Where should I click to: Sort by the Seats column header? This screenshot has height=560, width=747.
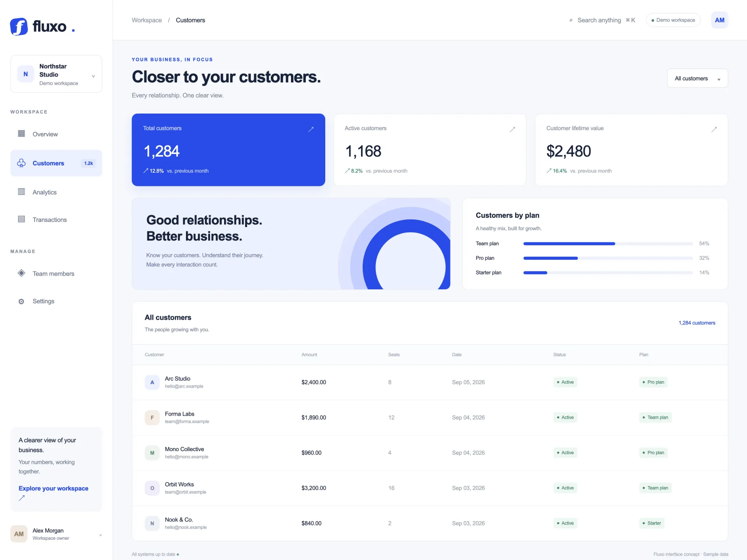(x=394, y=355)
